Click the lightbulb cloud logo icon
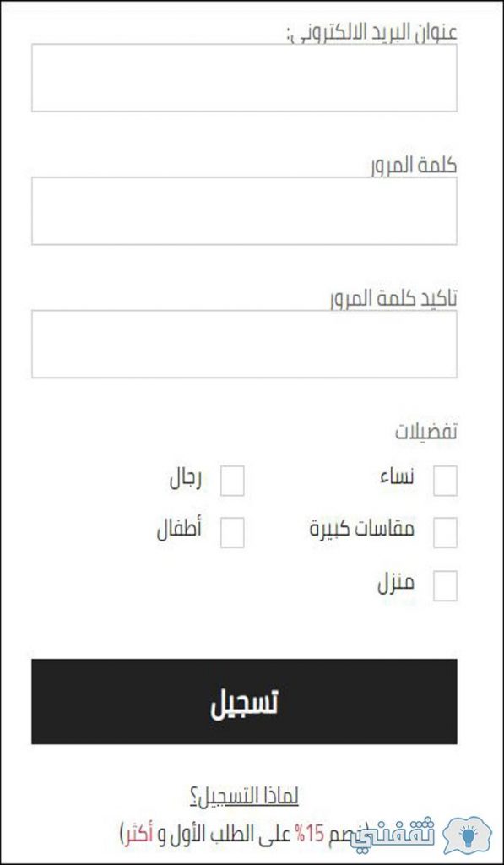The width and height of the screenshot is (504, 865). (x=468, y=834)
